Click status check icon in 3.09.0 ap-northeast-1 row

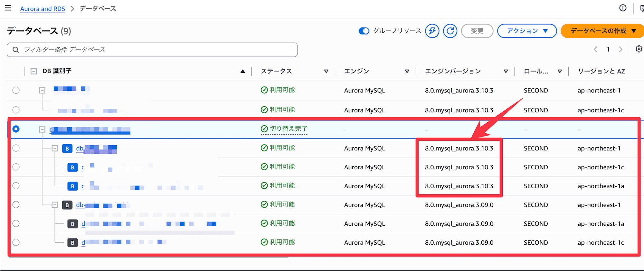[x=264, y=204]
